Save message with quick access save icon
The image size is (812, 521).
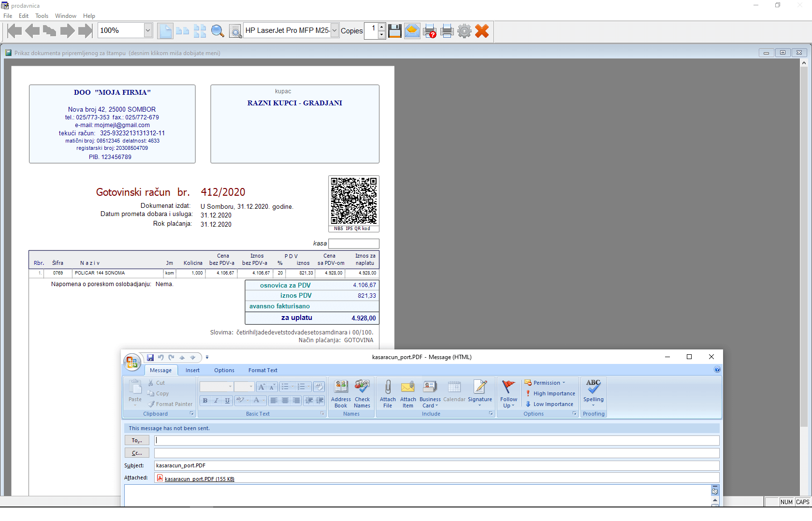tap(150, 358)
